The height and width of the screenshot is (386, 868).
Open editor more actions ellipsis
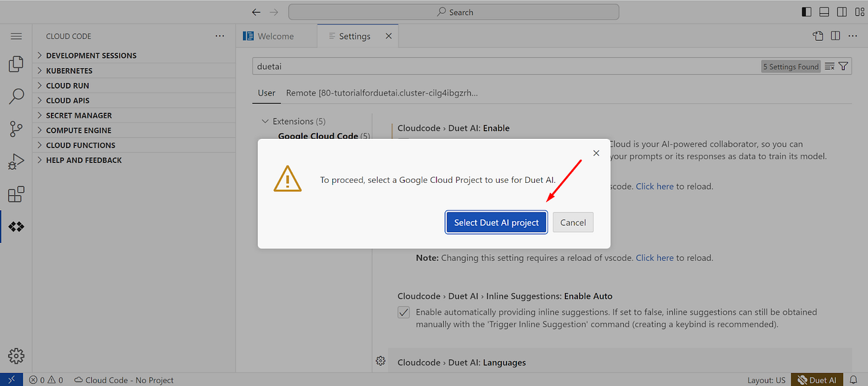(852, 36)
